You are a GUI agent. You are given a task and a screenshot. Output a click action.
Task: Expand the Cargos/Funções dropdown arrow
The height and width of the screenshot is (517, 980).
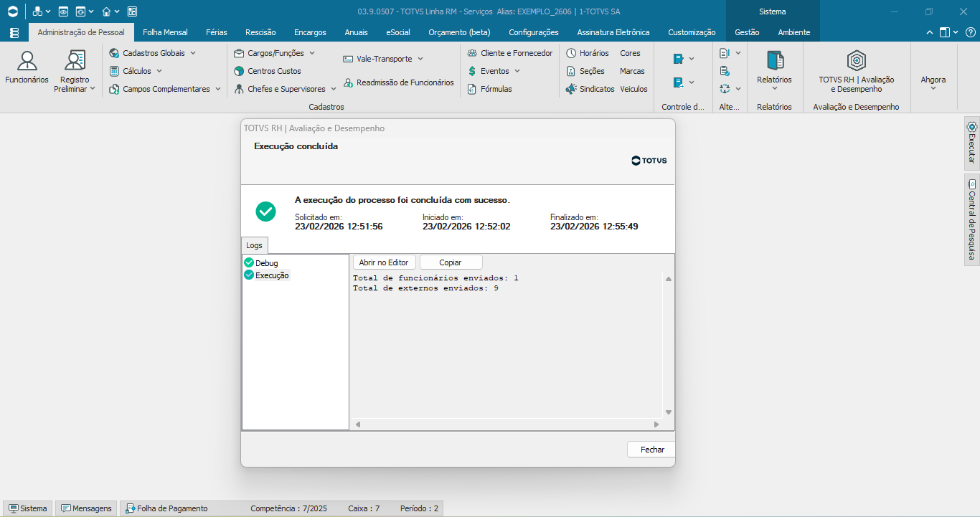click(312, 53)
